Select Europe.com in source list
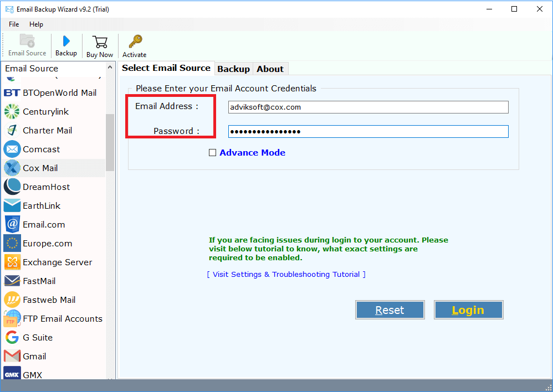Screen dimensions: 553x392 point(54,243)
